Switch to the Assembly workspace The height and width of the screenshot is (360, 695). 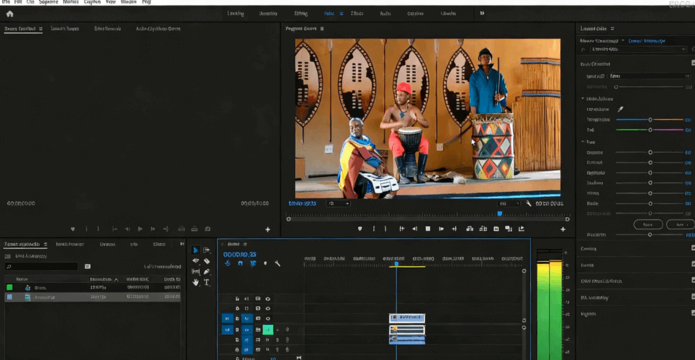tap(268, 13)
